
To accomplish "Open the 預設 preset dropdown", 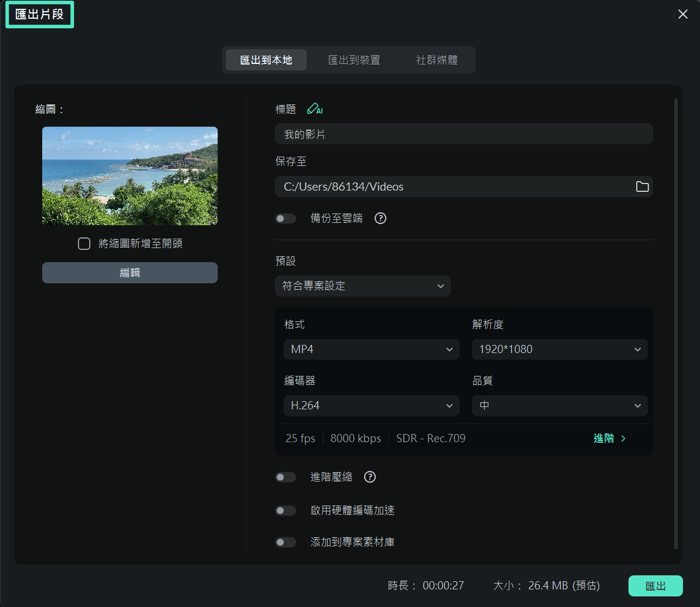I will click(x=363, y=286).
